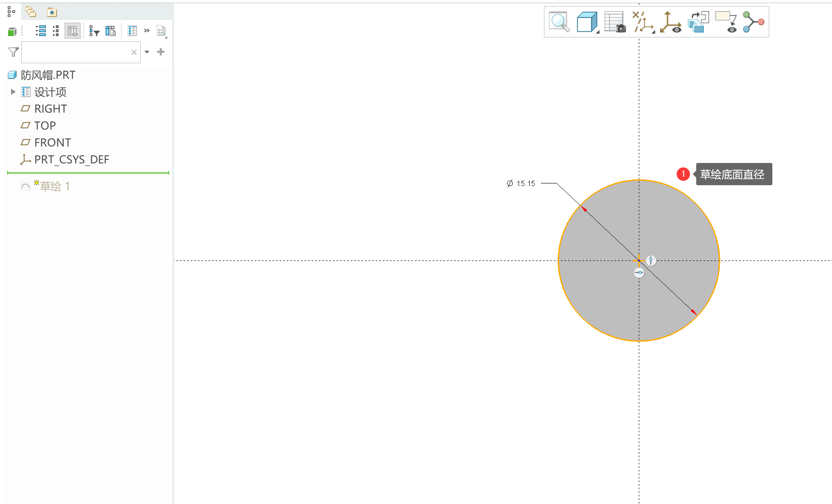Clear the model tree search field
Viewport: 832px width, 504px height.
pyautogui.click(x=134, y=52)
